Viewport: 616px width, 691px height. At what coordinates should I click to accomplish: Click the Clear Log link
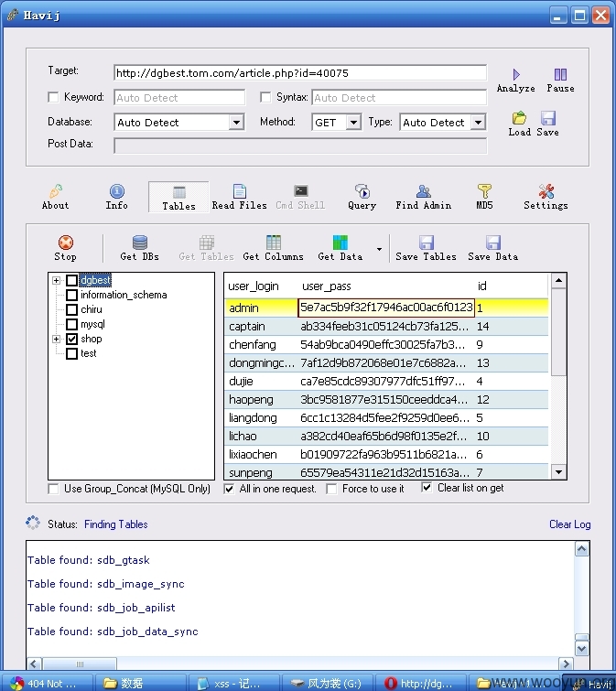[569, 524]
